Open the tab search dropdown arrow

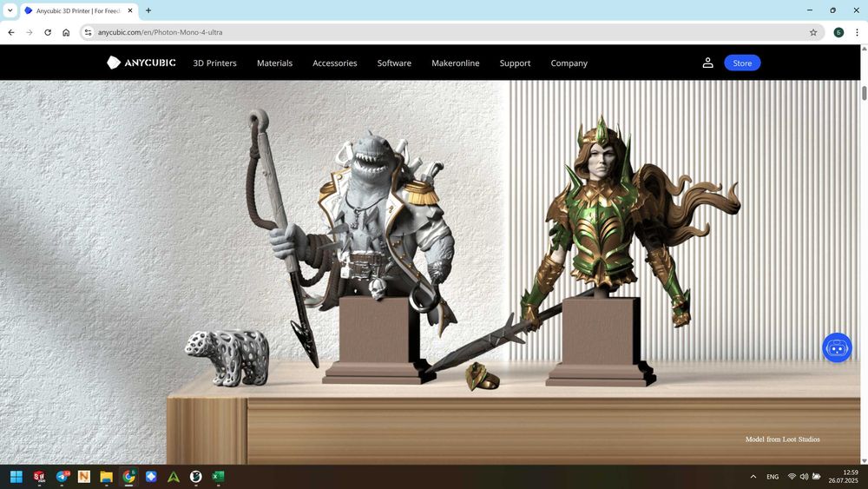click(x=10, y=10)
